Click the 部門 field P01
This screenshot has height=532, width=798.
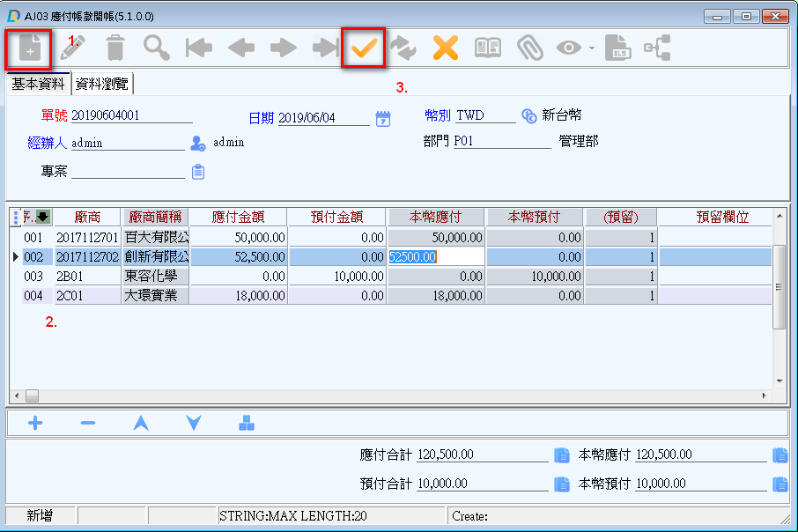click(502, 141)
